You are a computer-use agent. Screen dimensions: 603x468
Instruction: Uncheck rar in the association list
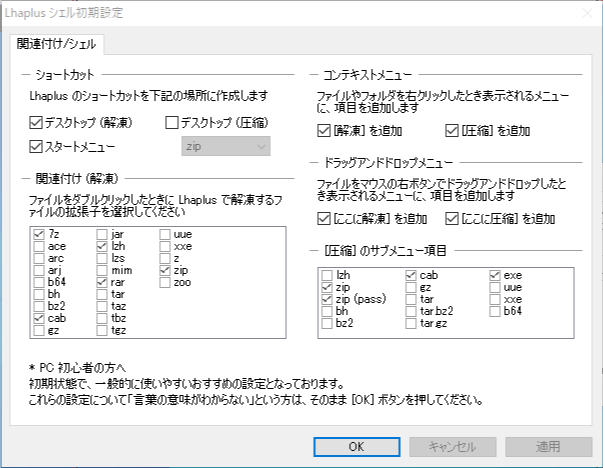click(102, 282)
